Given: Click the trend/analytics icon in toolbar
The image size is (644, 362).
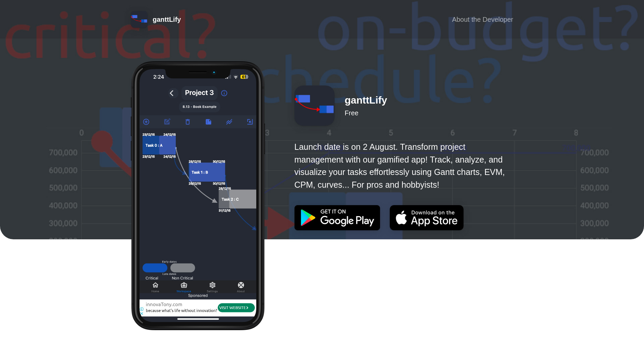Looking at the screenshot, I should 229,122.
